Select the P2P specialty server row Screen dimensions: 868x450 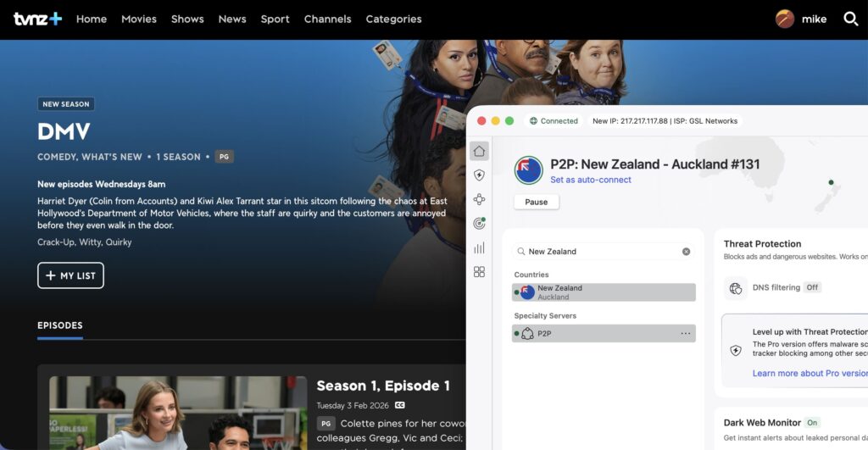604,333
